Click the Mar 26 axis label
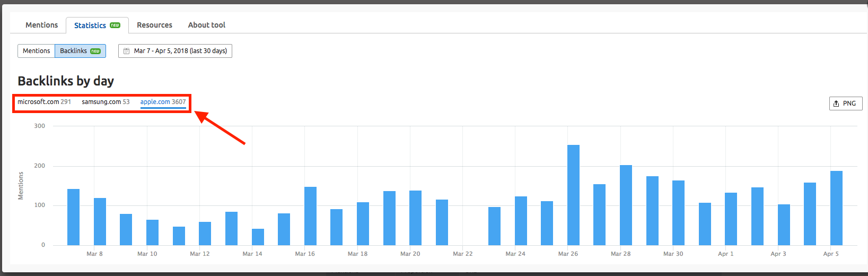868x276 pixels. pyautogui.click(x=568, y=254)
